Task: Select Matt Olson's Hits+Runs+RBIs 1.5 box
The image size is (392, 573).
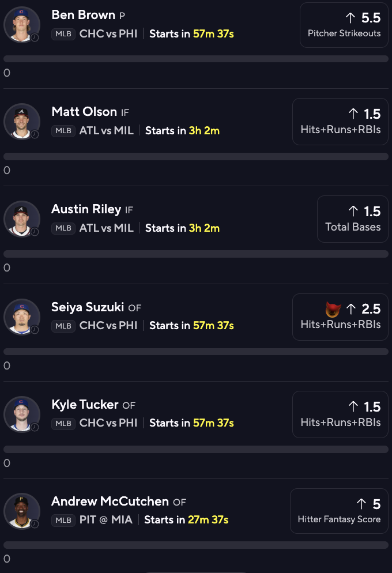Action: pyautogui.click(x=340, y=121)
